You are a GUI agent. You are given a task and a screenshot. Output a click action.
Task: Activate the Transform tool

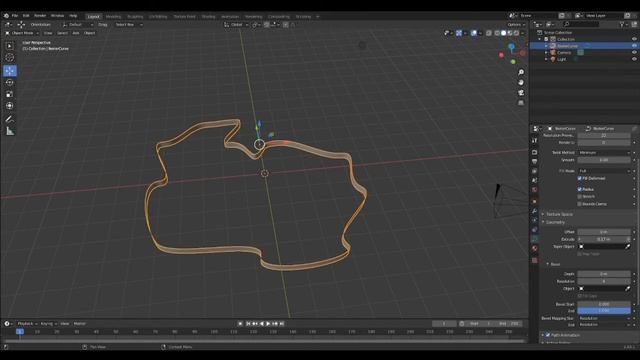[x=10, y=106]
